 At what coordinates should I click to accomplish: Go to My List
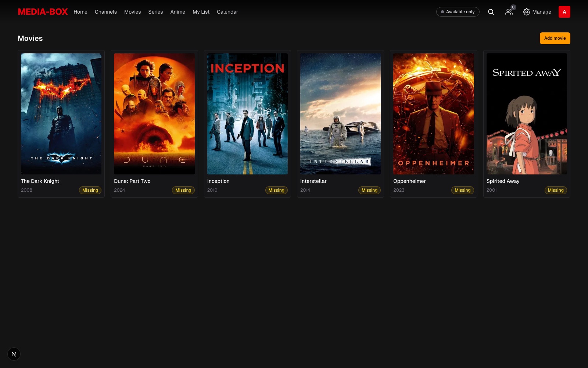201,12
